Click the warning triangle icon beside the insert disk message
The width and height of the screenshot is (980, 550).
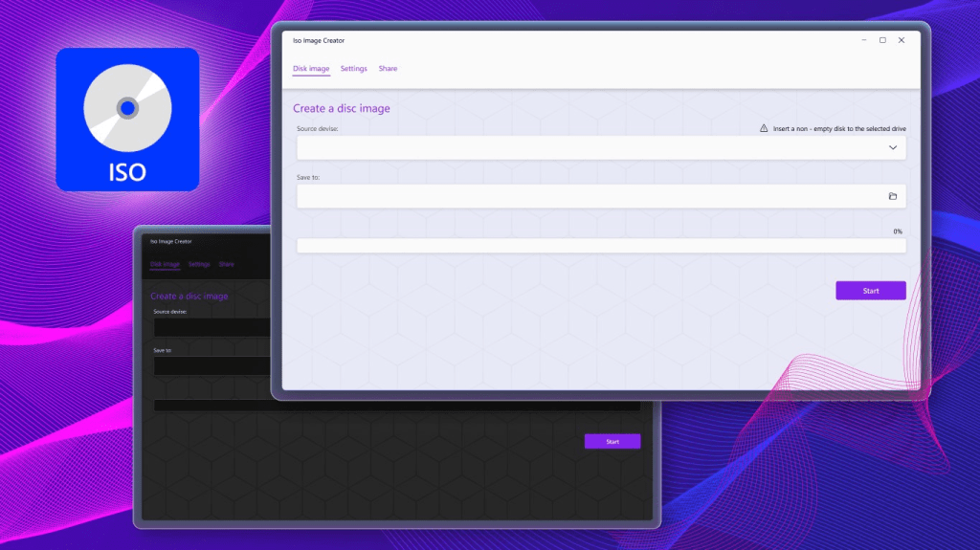[764, 128]
